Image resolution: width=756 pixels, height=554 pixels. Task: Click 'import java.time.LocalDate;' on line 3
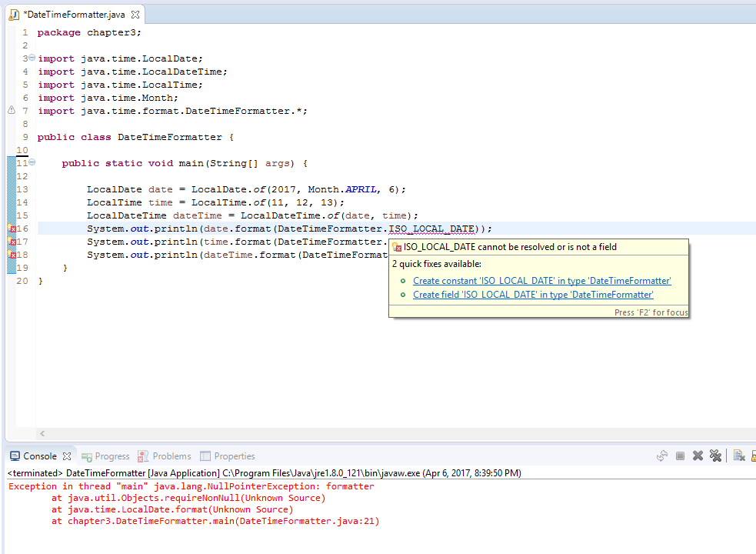pyautogui.click(x=121, y=58)
